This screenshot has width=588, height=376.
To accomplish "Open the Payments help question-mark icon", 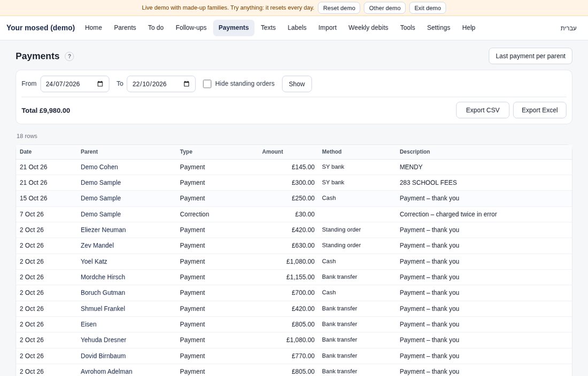I will coord(69,56).
